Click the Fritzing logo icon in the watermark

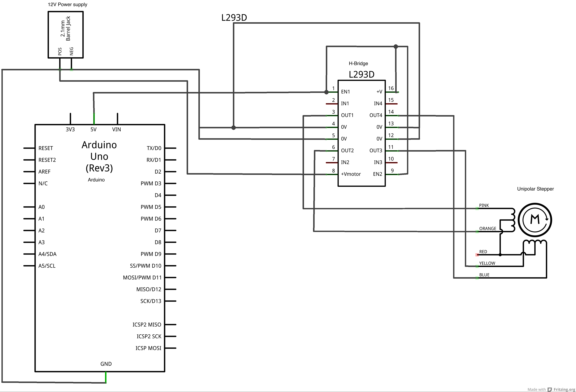pyautogui.click(x=550, y=389)
